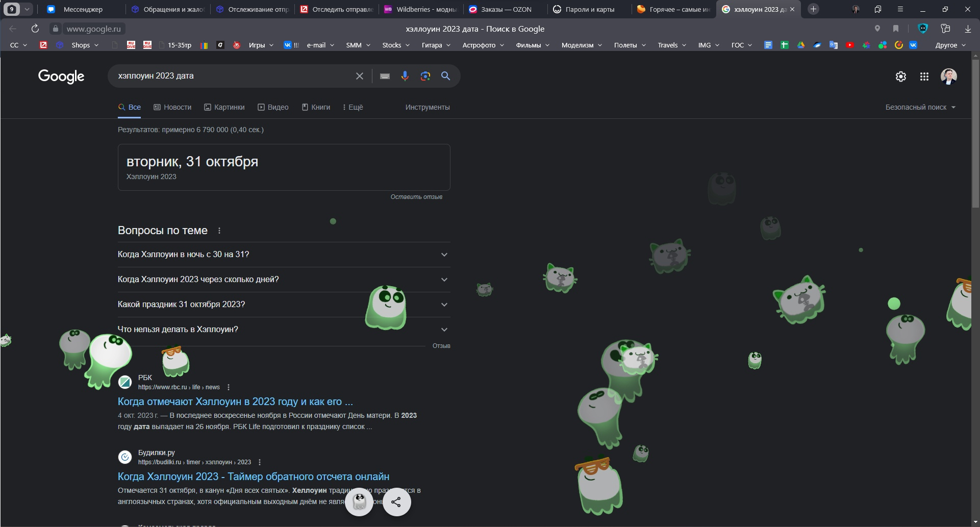Switch to the Заказы — OZON browser tab

505,9
